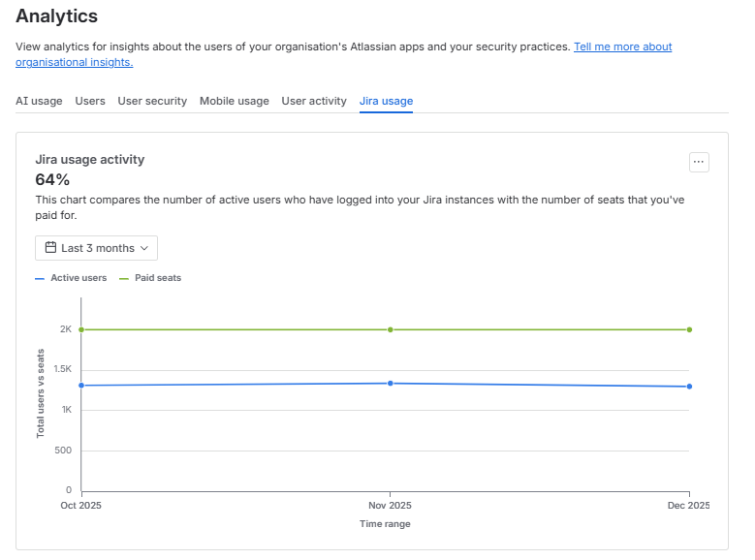Screen dimensions: 755x560
Task: Click the Paid seats point for Oct 2025
Action: pos(81,329)
